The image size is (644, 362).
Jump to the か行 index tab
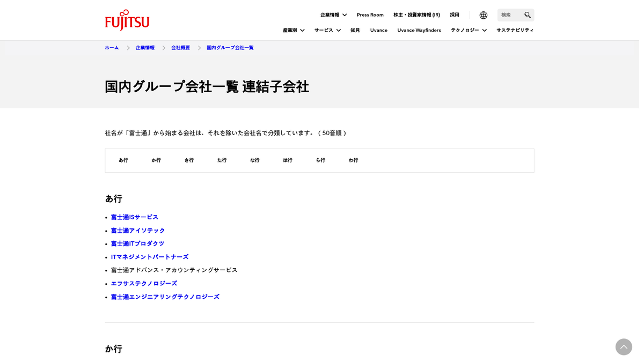(x=156, y=160)
